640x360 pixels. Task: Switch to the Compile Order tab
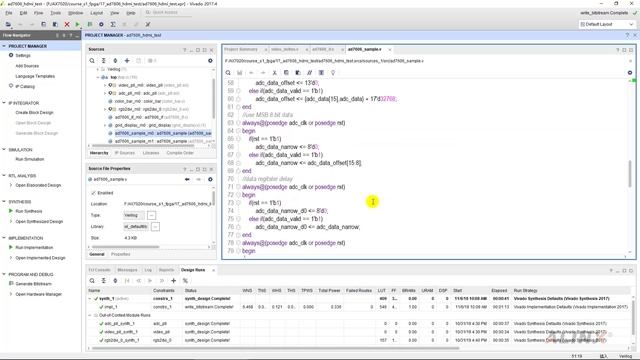[180, 153]
